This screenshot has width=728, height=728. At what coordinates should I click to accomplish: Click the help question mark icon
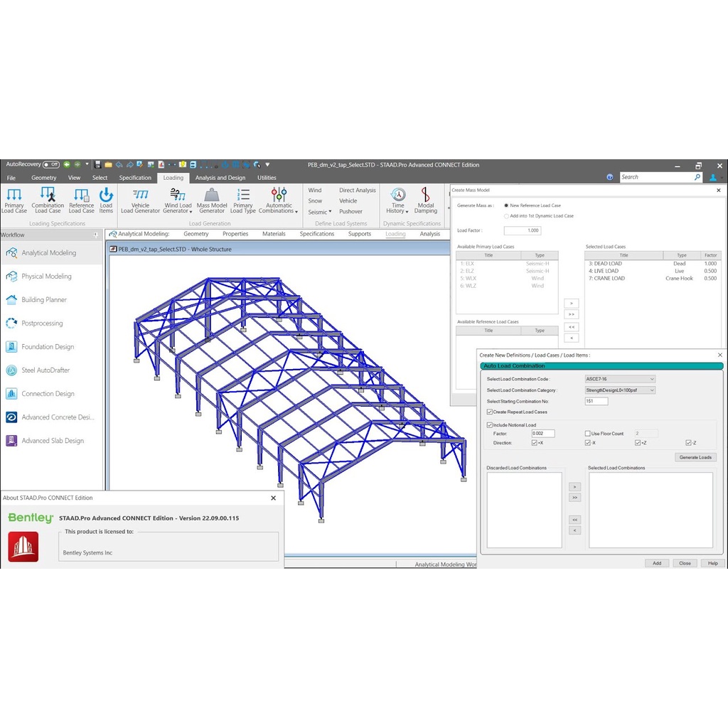click(610, 177)
